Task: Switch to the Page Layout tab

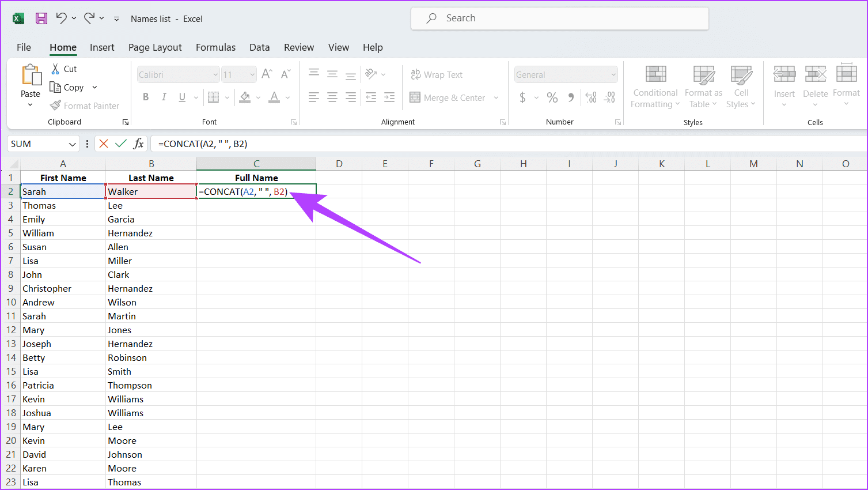Action: point(155,47)
